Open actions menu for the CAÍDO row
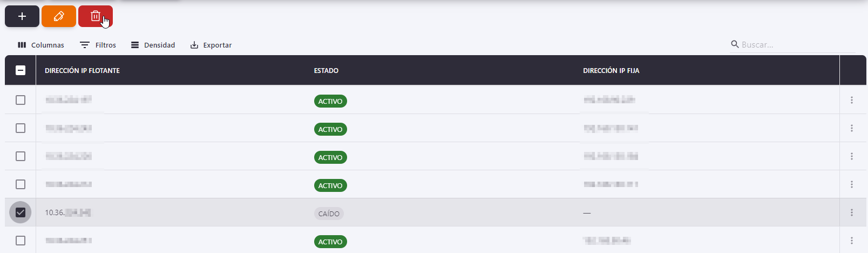The image size is (868, 253). (x=852, y=212)
